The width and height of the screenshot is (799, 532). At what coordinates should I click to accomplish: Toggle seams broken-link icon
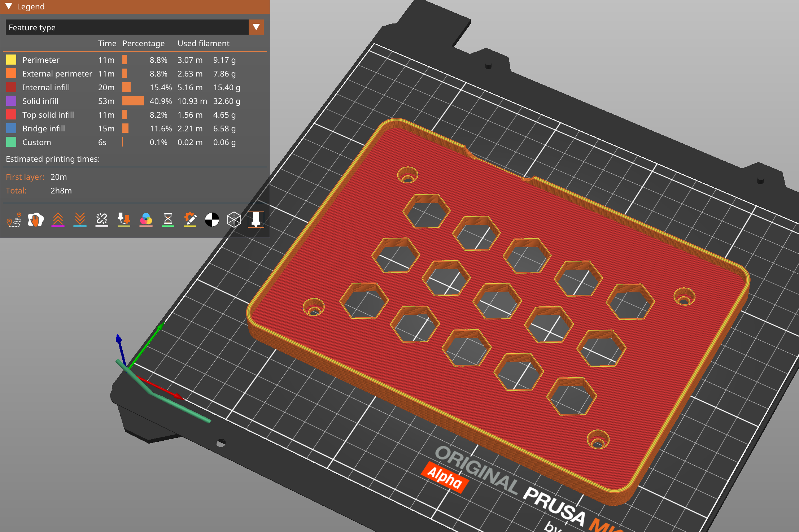coord(102,219)
